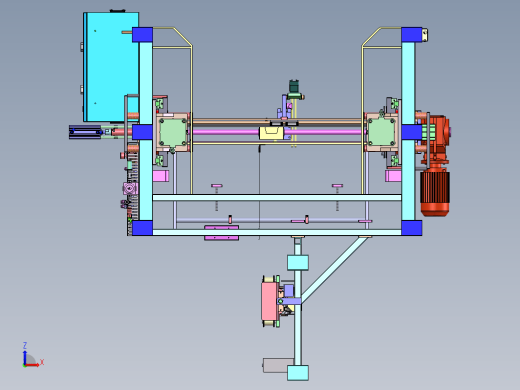Pick the pneumatic cylinder protruding at far left
The image size is (520, 390).
(85, 132)
